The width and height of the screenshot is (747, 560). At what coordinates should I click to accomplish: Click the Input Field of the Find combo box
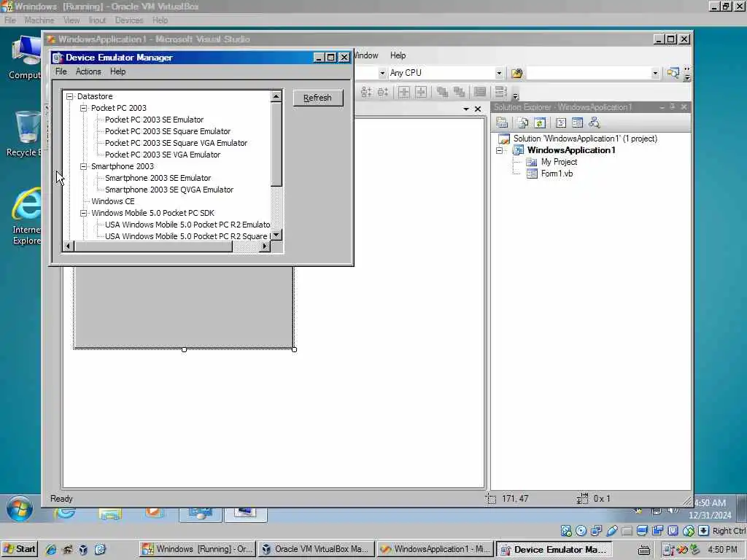click(589, 73)
